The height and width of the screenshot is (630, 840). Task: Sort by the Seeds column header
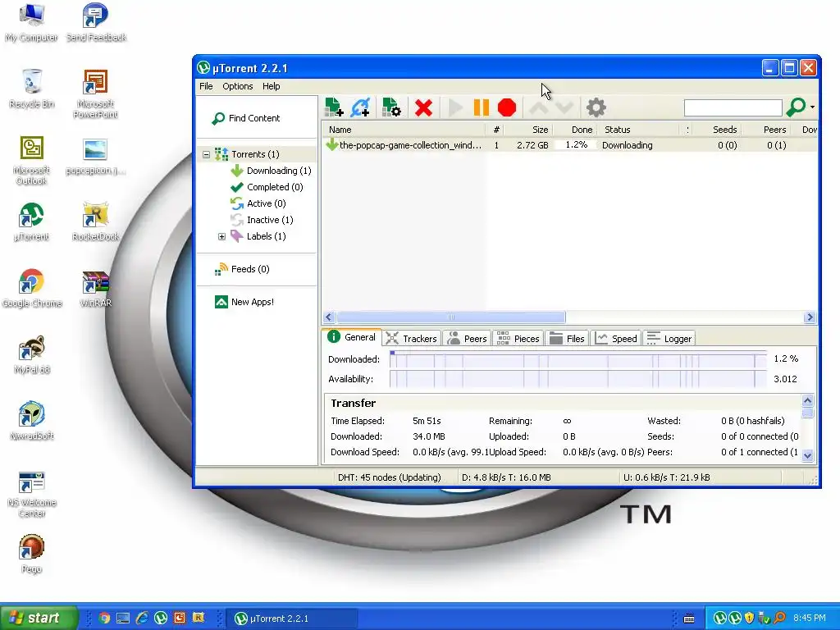(718, 130)
